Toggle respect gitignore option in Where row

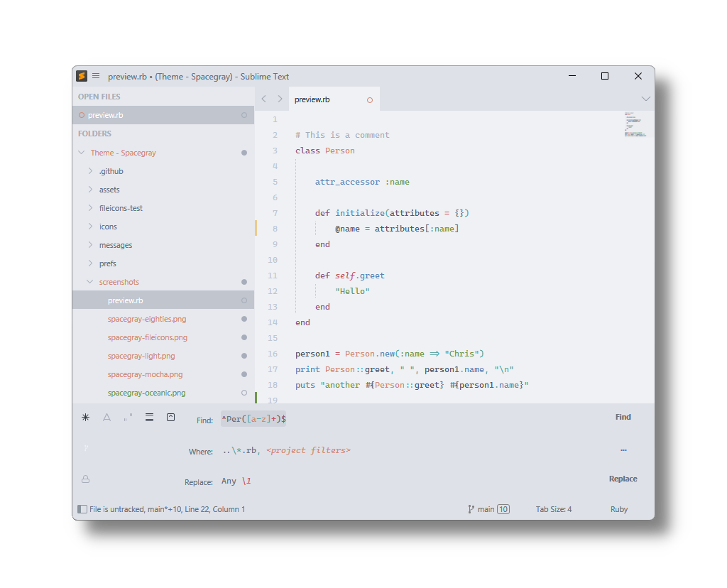[x=86, y=448]
